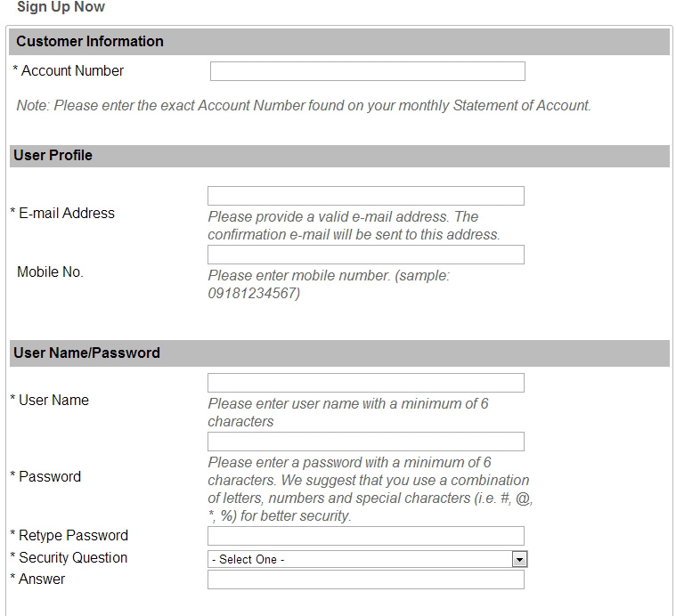Focus the E-mail Address text box
The image size is (676, 616).
365,196
